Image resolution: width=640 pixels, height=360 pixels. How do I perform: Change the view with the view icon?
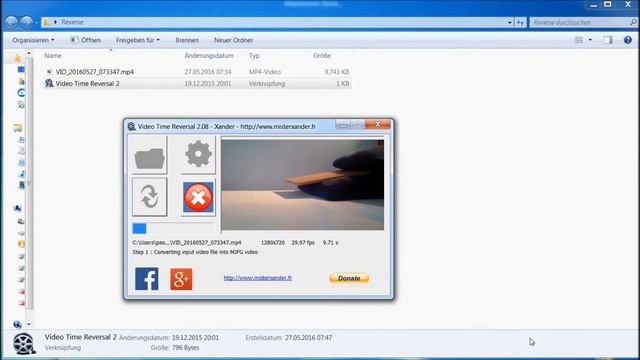(x=579, y=40)
